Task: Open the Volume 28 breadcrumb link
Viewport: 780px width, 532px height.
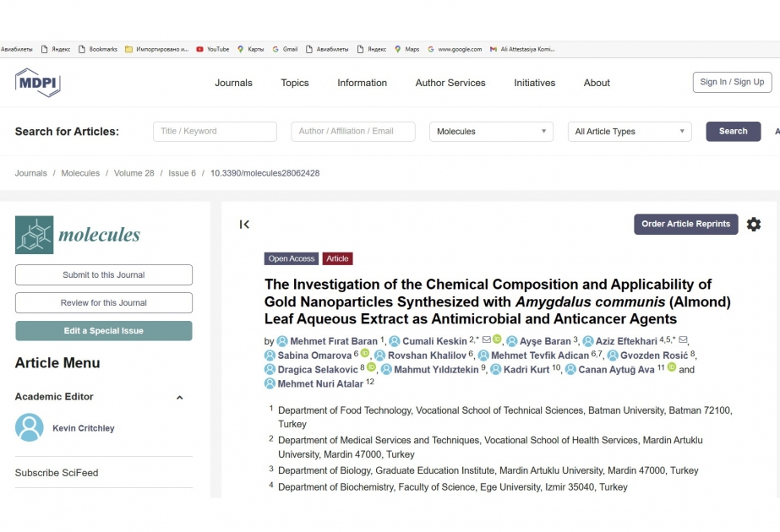Action: (134, 173)
